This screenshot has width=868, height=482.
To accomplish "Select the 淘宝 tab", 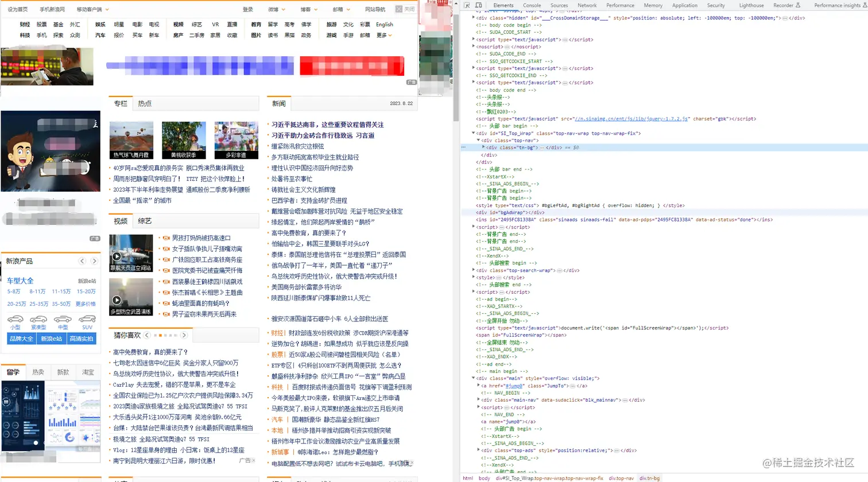I will (x=88, y=372).
